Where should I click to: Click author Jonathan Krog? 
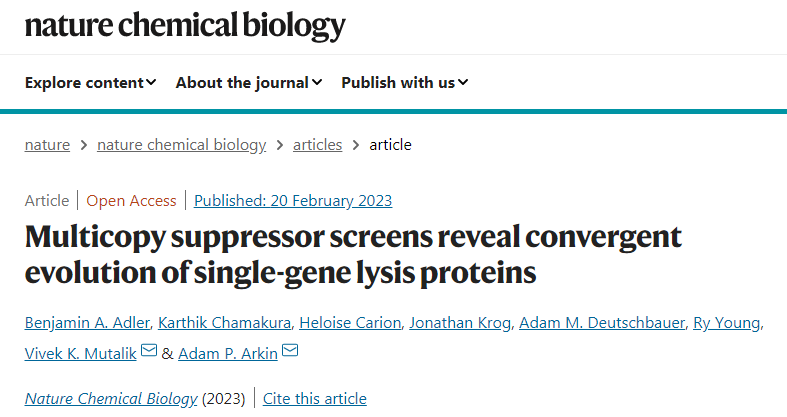[459, 322]
